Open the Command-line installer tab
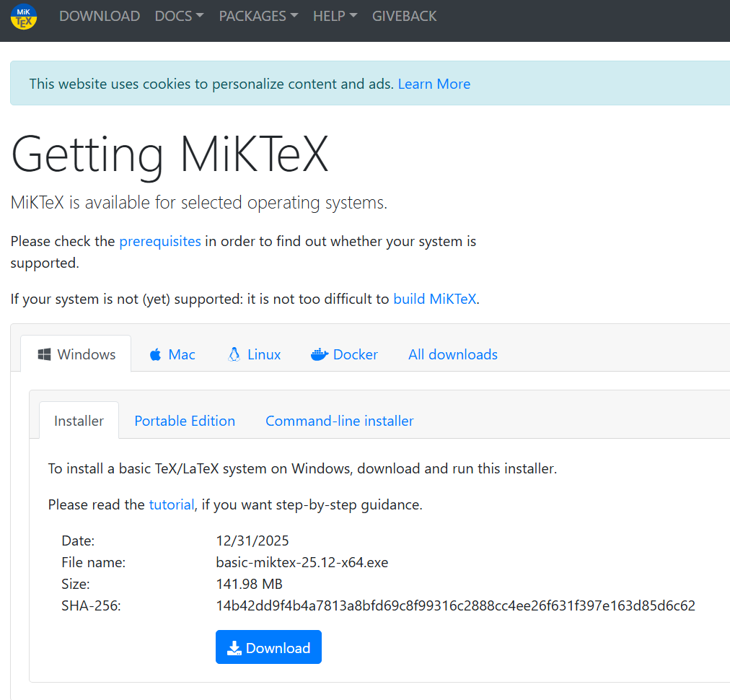This screenshot has height=700, width=730. 340,421
